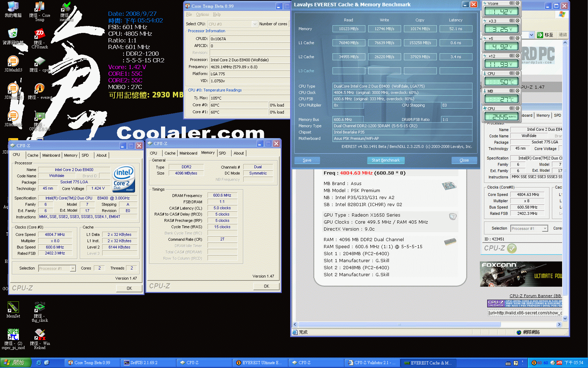Click the ID : 423451 text
Viewport: 588px width, 368px height.
point(494,239)
